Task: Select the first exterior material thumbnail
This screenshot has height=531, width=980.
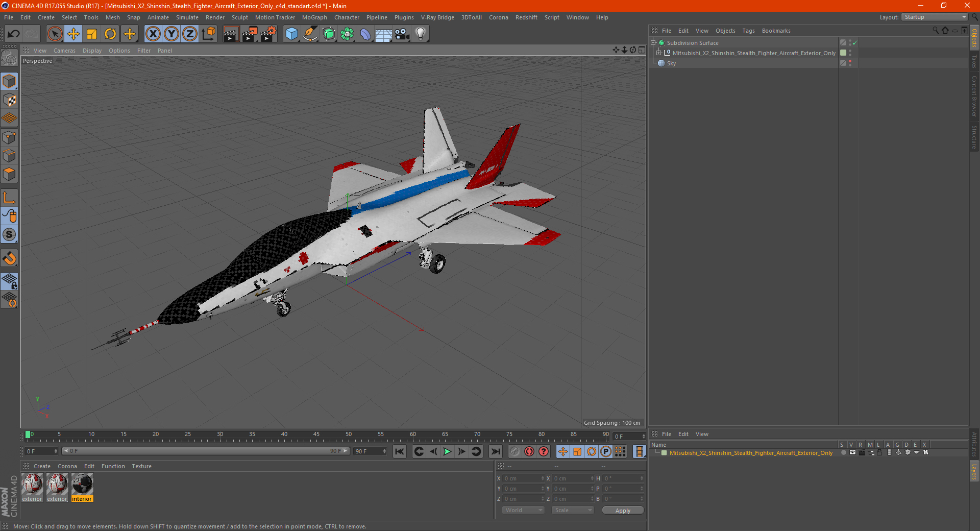Action: click(x=32, y=488)
